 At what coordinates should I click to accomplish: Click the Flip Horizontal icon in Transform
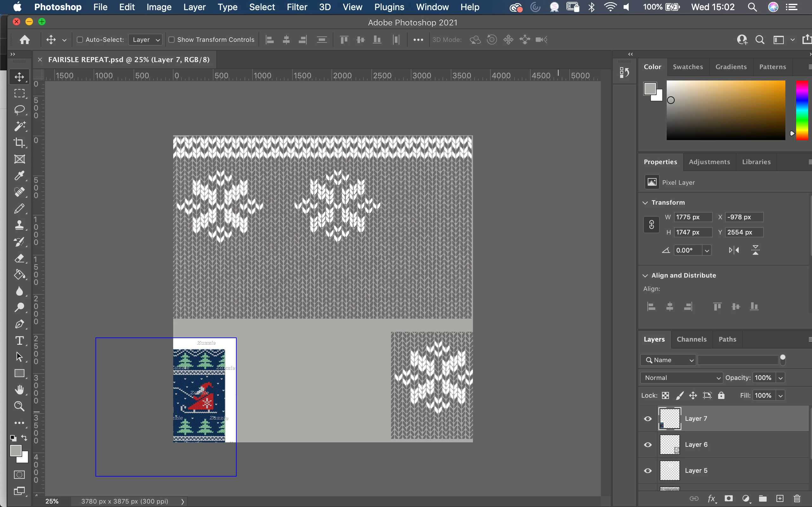(734, 250)
